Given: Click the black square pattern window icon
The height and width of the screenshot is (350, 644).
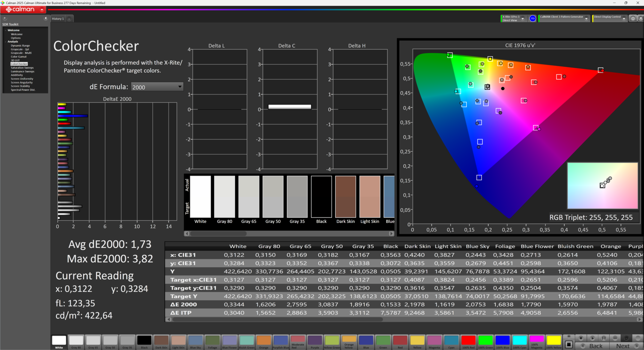Looking at the screenshot, I should (569, 344).
